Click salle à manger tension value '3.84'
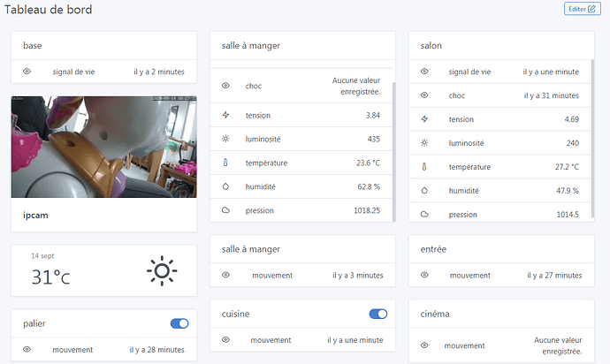 pos(373,115)
